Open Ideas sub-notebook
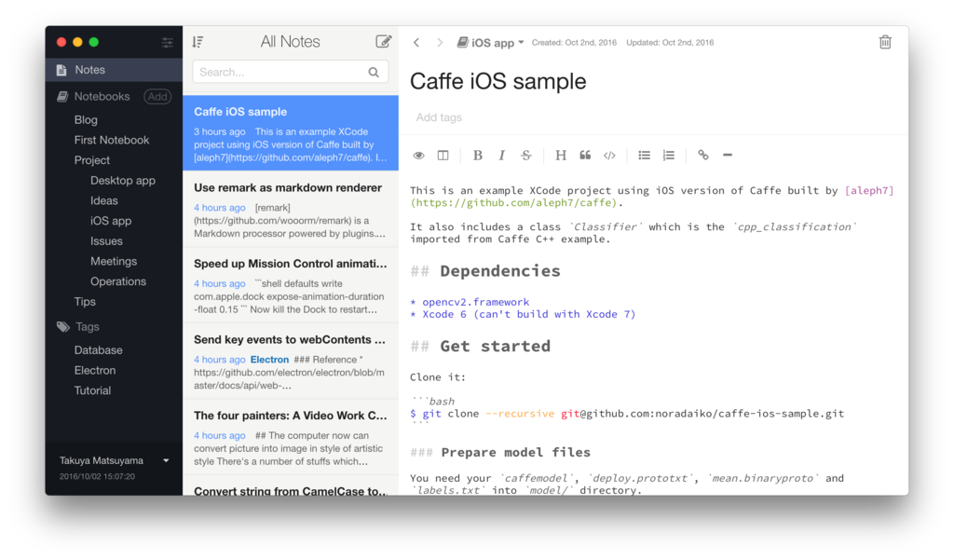 [x=104, y=200]
